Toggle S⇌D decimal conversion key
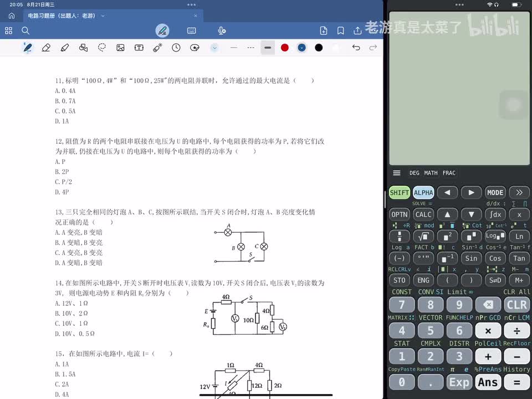The image size is (532, 399). [x=495, y=280]
